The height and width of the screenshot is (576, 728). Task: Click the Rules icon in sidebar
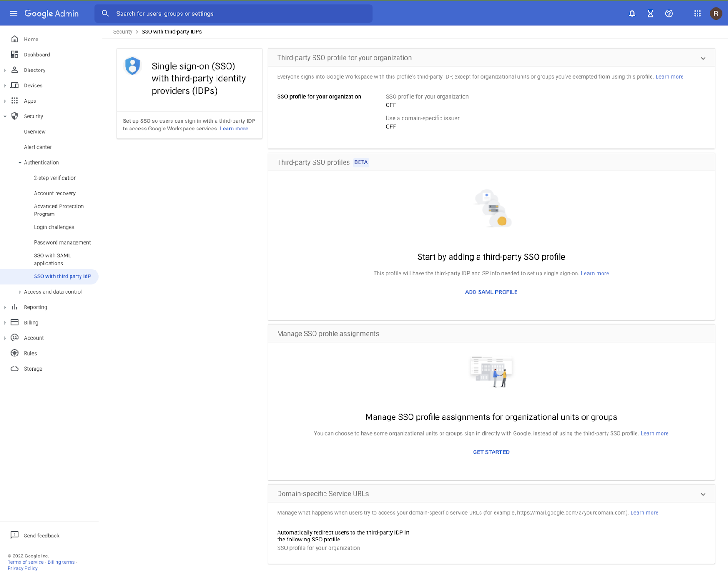point(15,353)
